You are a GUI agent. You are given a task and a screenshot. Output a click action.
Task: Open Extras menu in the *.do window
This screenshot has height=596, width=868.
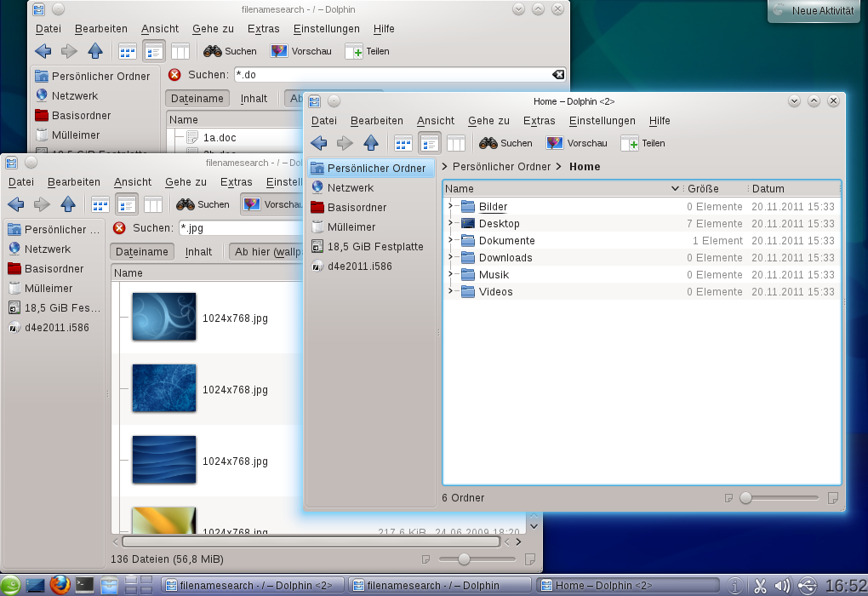tap(264, 29)
